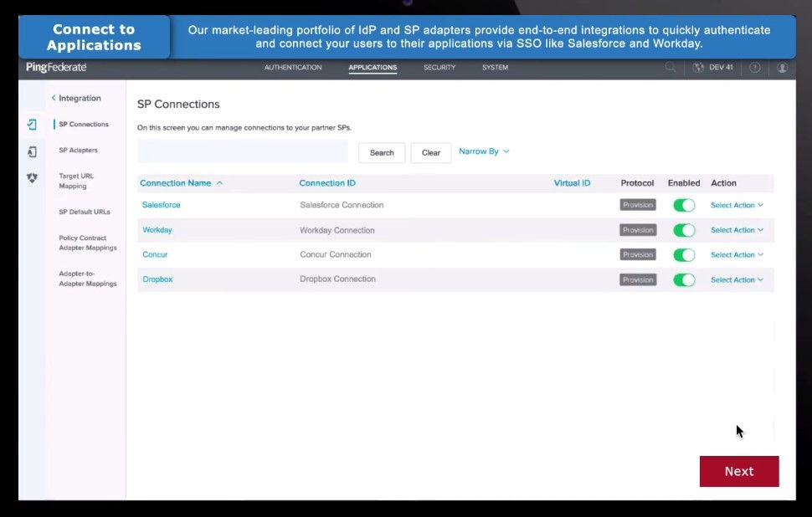The height and width of the screenshot is (517, 812).
Task: Disable the Dropbox connection toggle
Action: 684,280
